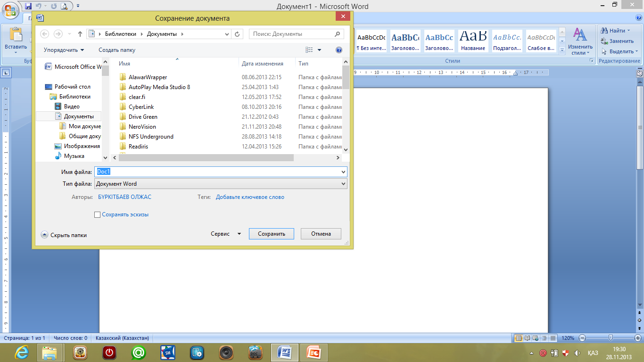Click the Сохранить button
This screenshot has height=362, width=644.
(x=272, y=234)
